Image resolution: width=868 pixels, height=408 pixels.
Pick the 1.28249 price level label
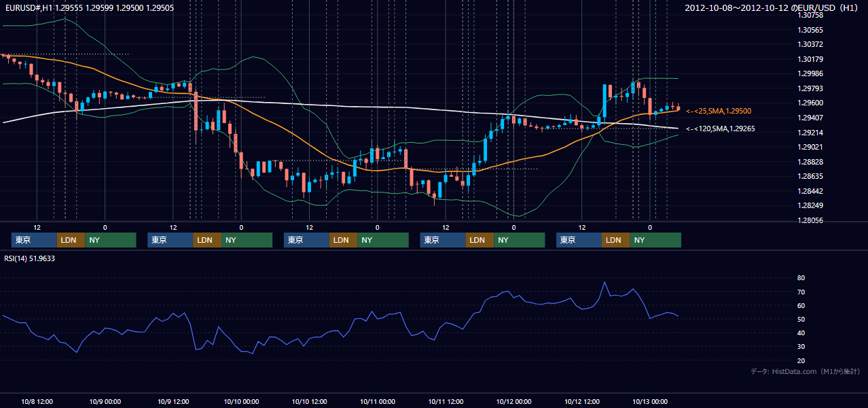810,205
